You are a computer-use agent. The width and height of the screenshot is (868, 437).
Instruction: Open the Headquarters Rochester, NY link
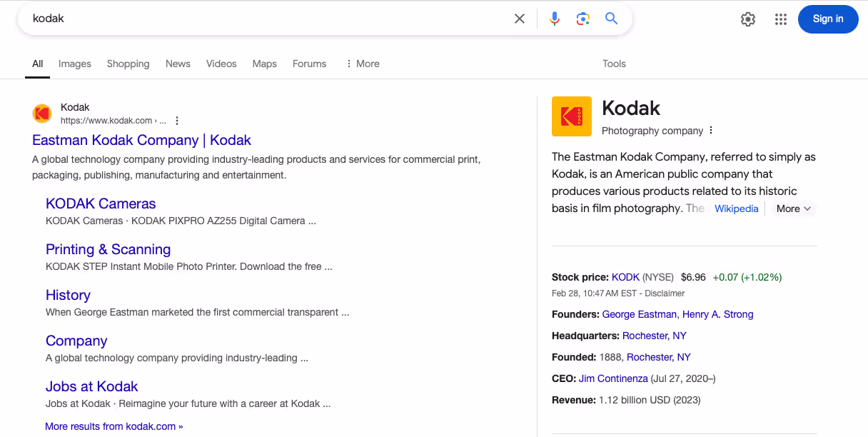655,336
